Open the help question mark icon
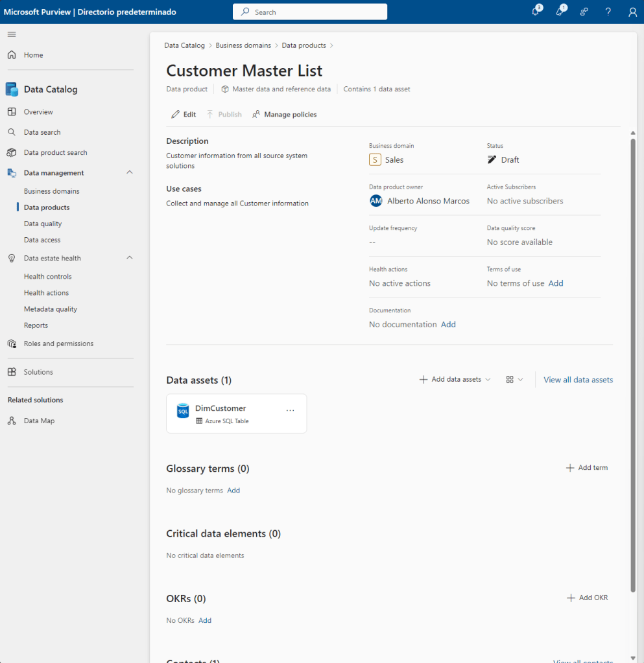 [608, 12]
